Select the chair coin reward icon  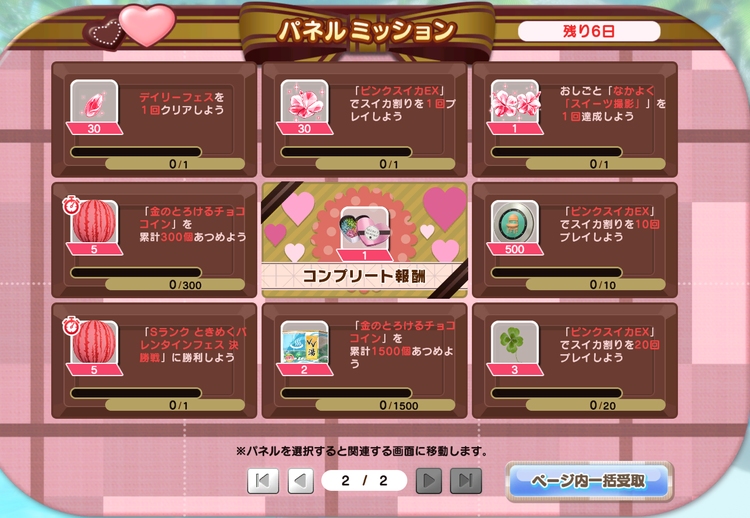pos(515,222)
